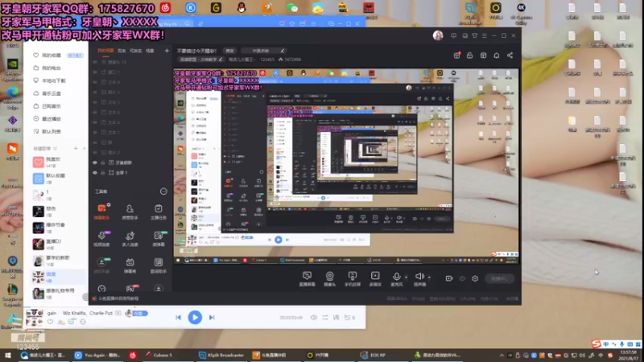This screenshot has height=362, width=644.
Task: Open streaming settings gear icon
Action: [x=475, y=278]
